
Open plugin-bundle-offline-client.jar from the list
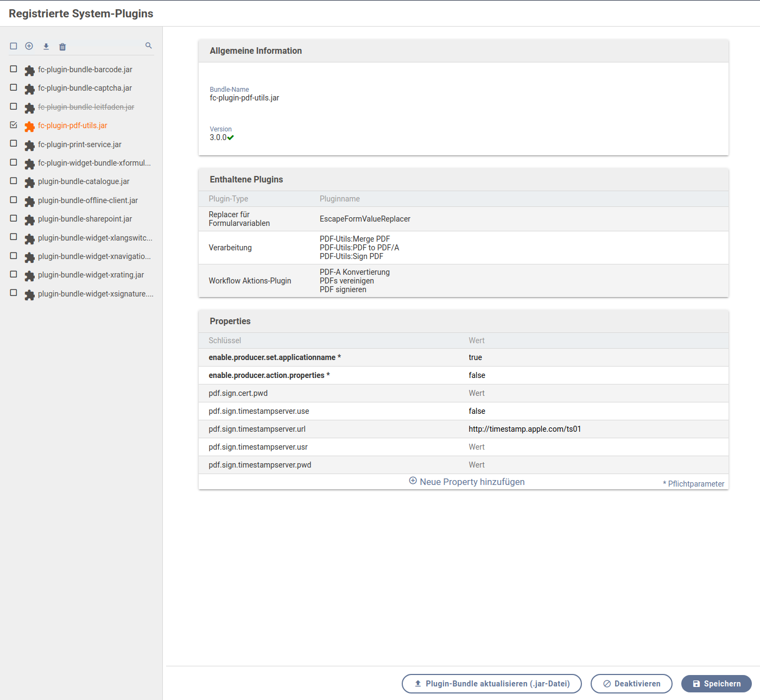(x=88, y=200)
